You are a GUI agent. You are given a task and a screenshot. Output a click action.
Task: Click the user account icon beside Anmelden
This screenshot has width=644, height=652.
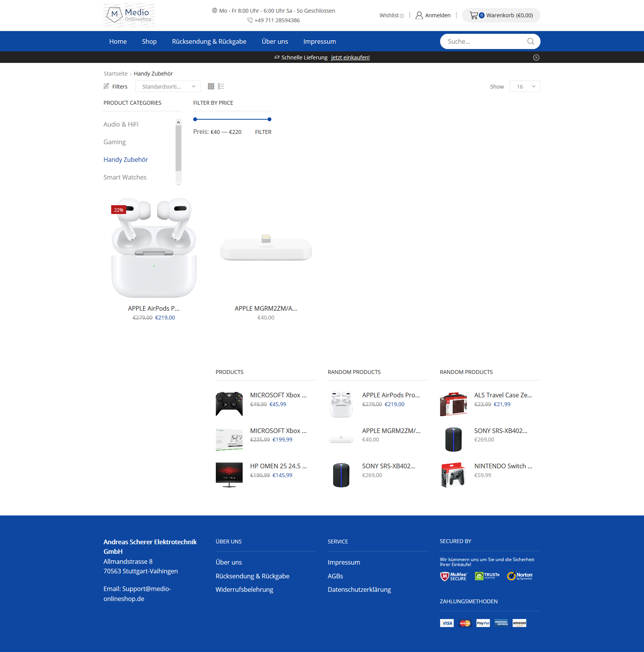(x=419, y=15)
